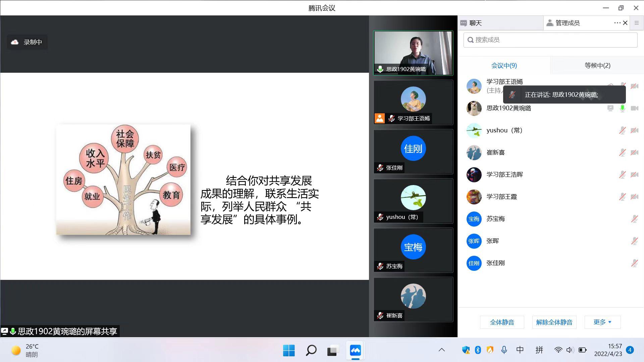Toggle microphone for yushou（常）in the member list

622,130
